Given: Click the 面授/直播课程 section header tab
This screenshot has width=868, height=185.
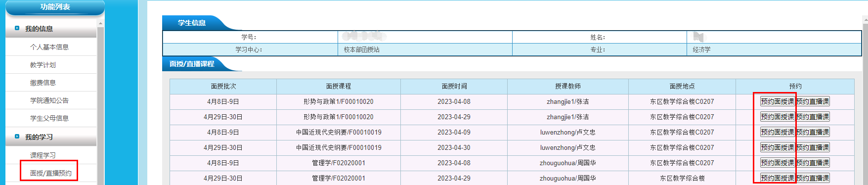Looking at the screenshot, I should click(192, 64).
